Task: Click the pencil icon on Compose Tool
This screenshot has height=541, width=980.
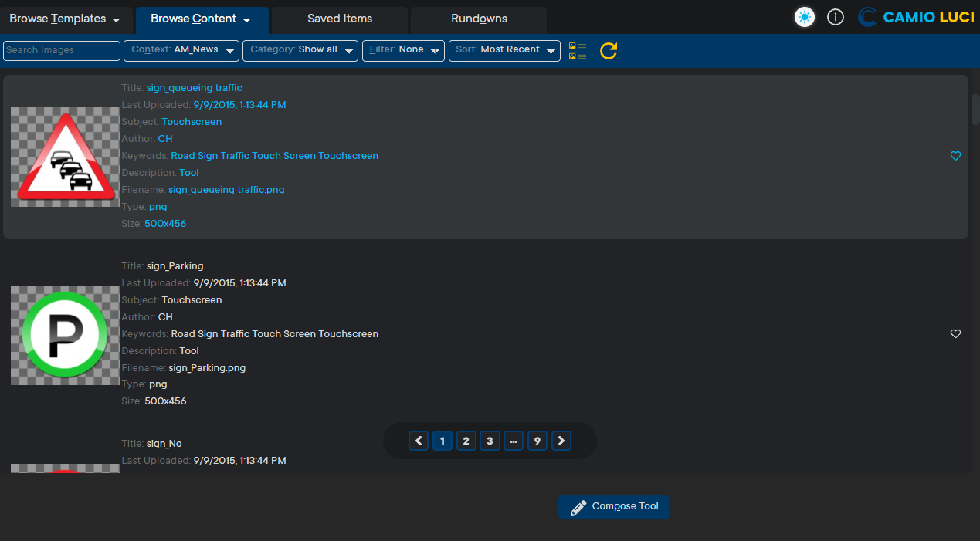Action: point(578,507)
